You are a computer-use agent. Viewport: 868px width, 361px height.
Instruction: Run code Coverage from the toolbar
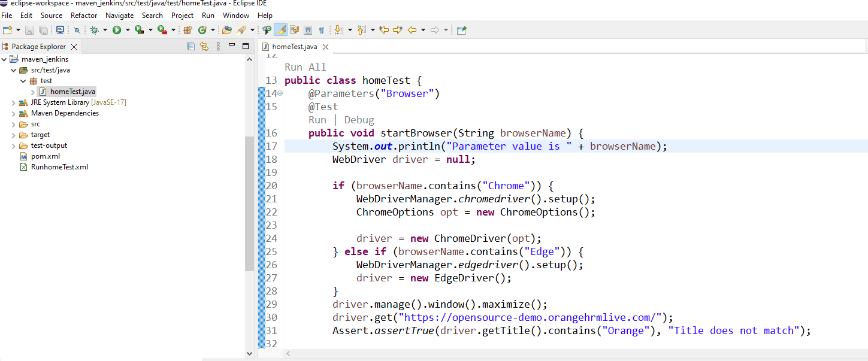(139, 29)
